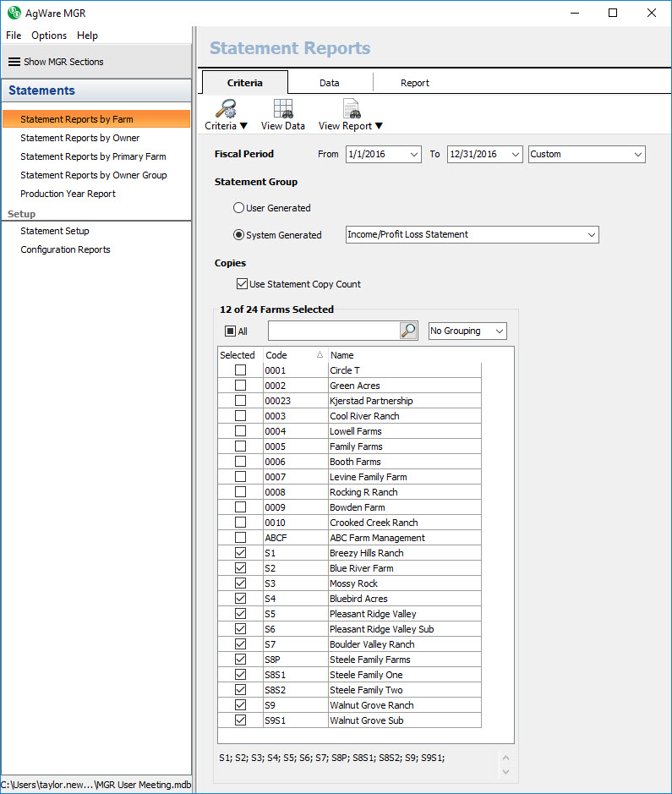Click the Show MGR Sections hamburger icon
The height and width of the screenshot is (794, 672).
click(x=14, y=62)
